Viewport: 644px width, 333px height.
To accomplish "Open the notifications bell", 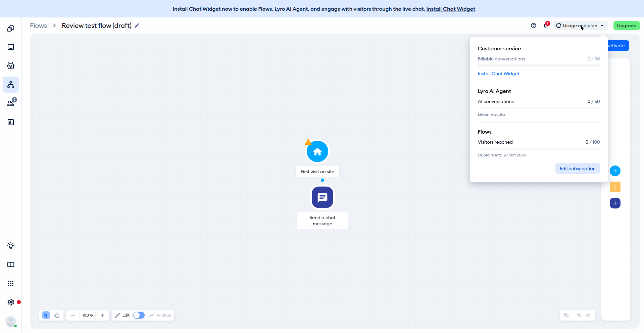I will pos(546,26).
